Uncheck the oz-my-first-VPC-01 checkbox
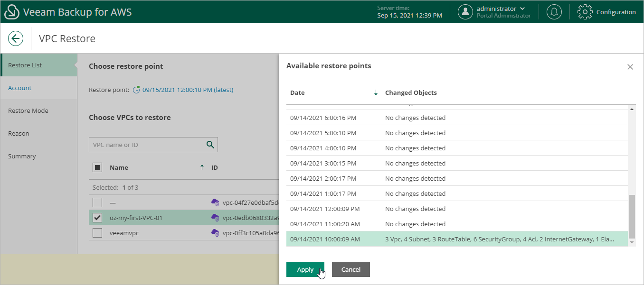644x285 pixels. pyautogui.click(x=97, y=218)
